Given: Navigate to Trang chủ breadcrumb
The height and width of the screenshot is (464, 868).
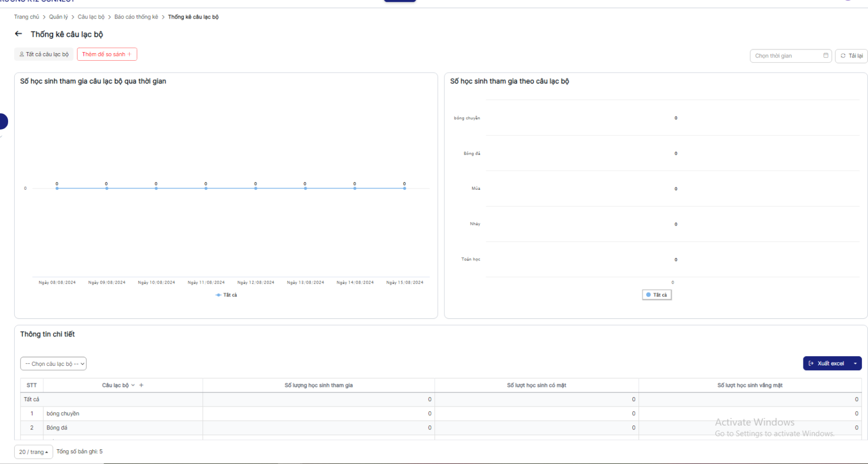Looking at the screenshot, I should coord(27,17).
